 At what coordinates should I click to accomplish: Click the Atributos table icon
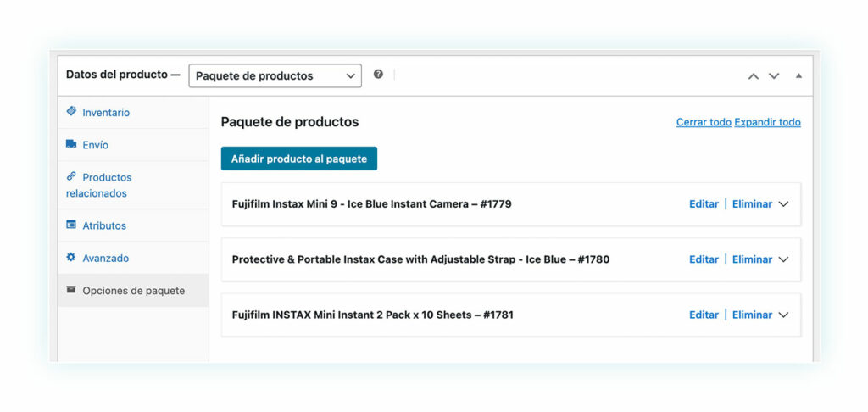pos(71,225)
